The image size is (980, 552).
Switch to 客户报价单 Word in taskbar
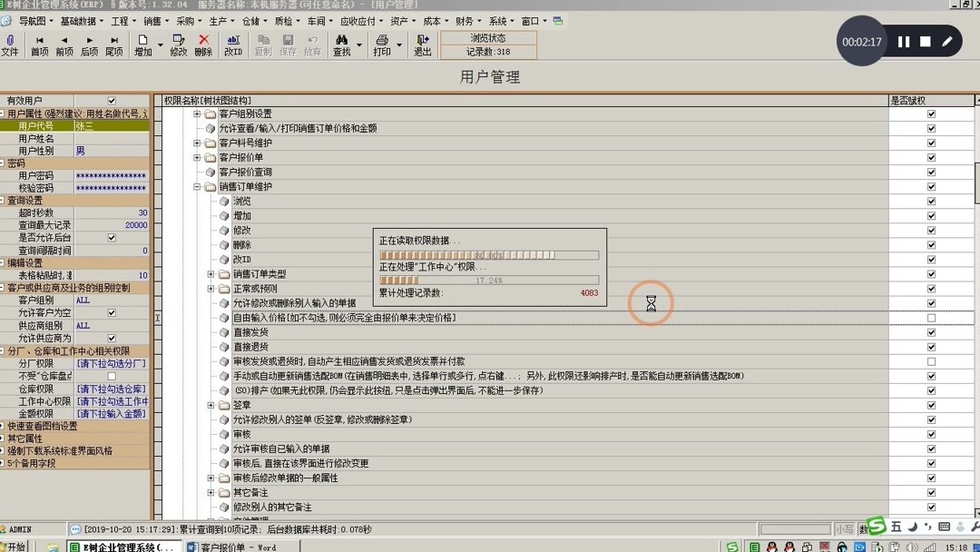coord(234,546)
